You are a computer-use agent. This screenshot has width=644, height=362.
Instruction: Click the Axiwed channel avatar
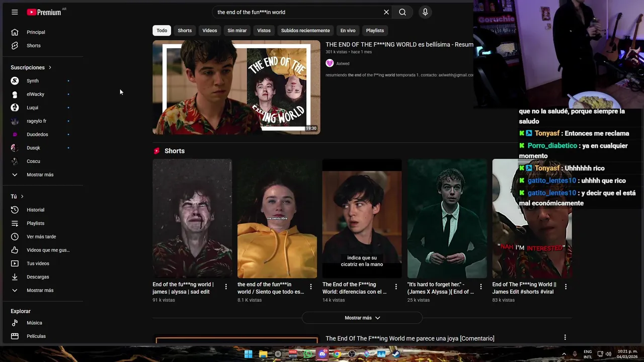pos(330,63)
